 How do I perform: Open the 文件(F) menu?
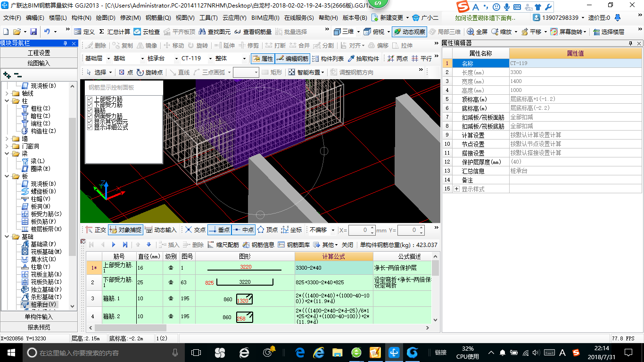(12, 18)
